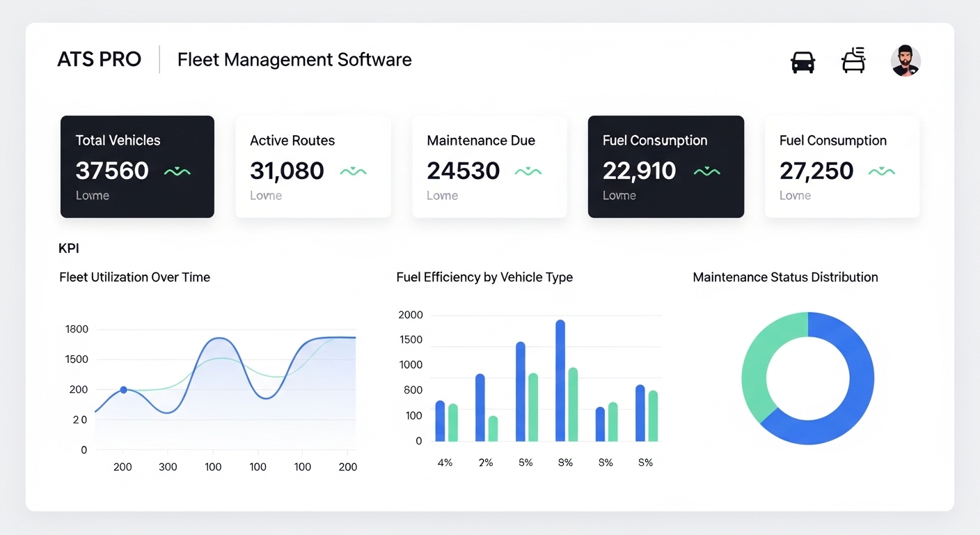Click the ATS PRO logo text

[x=99, y=60]
